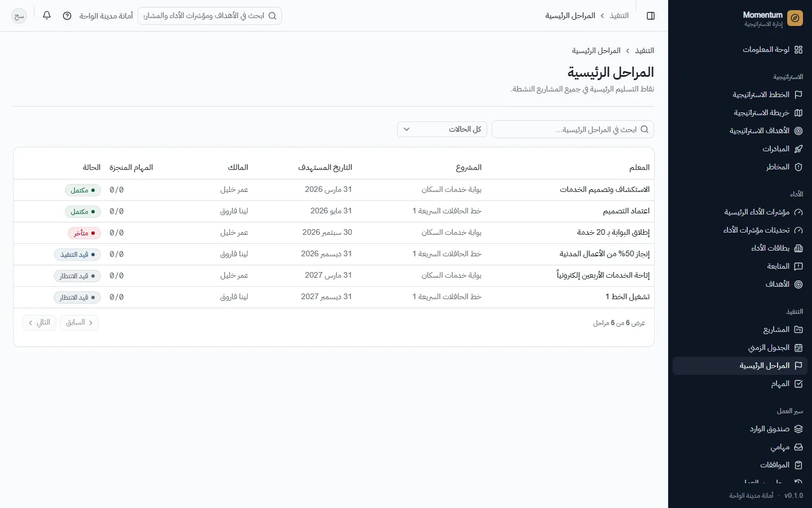Image resolution: width=812 pixels, height=508 pixels.
Task: Open مهامي in sidebar
Action: tap(740, 447)
